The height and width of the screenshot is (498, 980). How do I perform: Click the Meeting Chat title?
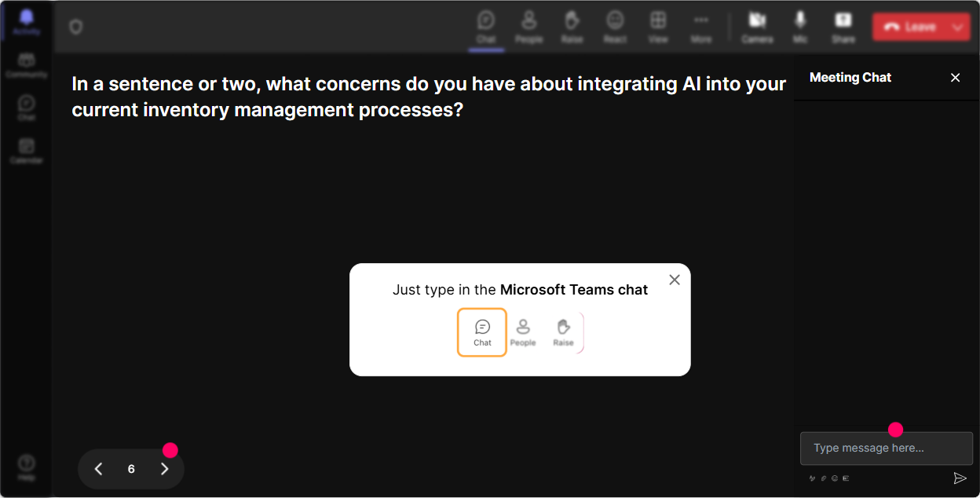coord(850,78)
